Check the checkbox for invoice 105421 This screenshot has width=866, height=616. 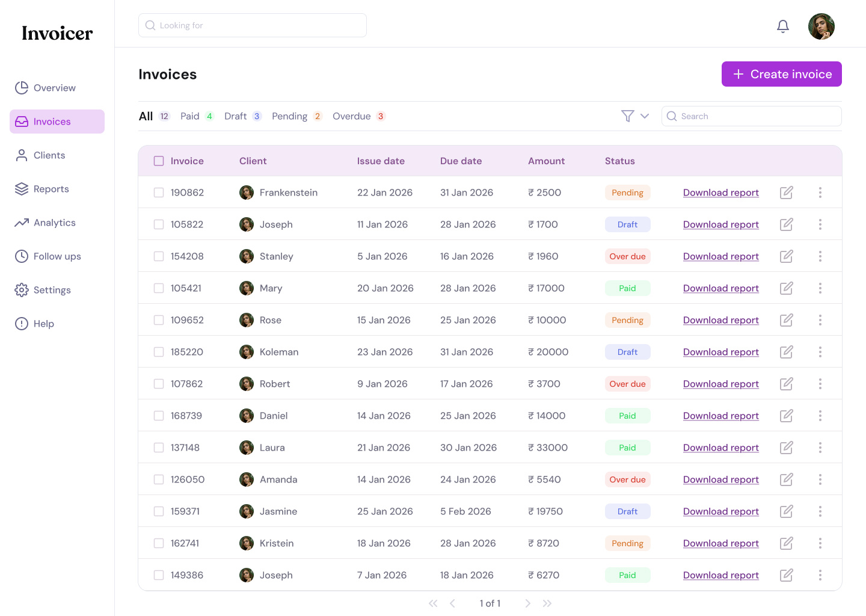coord(159,288)
